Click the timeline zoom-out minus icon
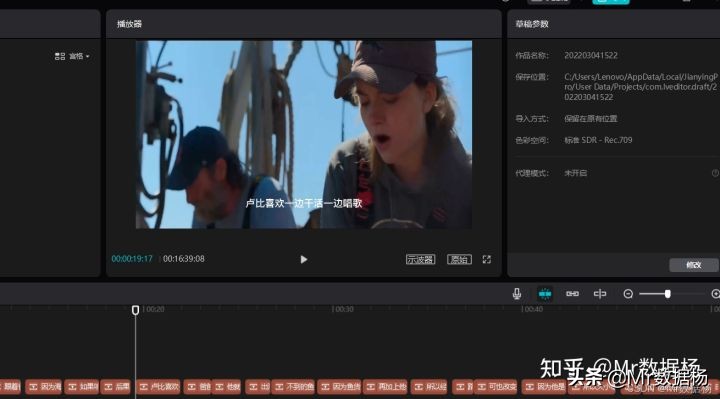The width and height of the screenshot is (720, 399). (x=628, y=294)
